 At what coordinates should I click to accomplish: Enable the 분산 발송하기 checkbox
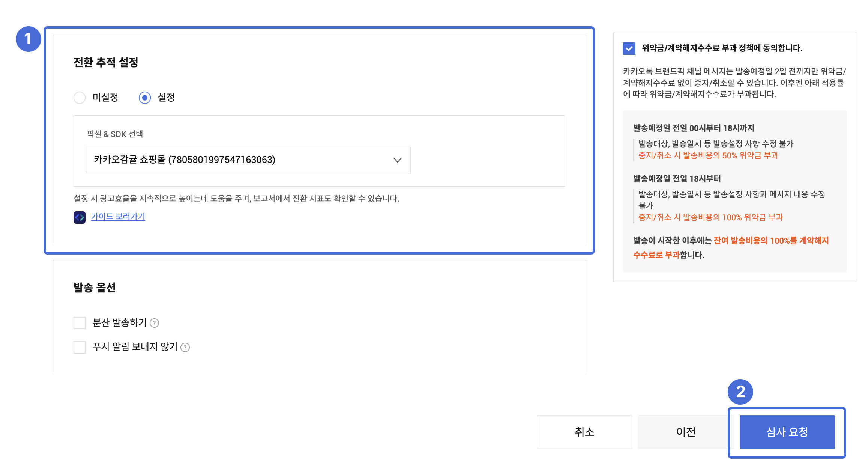[80, 323]
